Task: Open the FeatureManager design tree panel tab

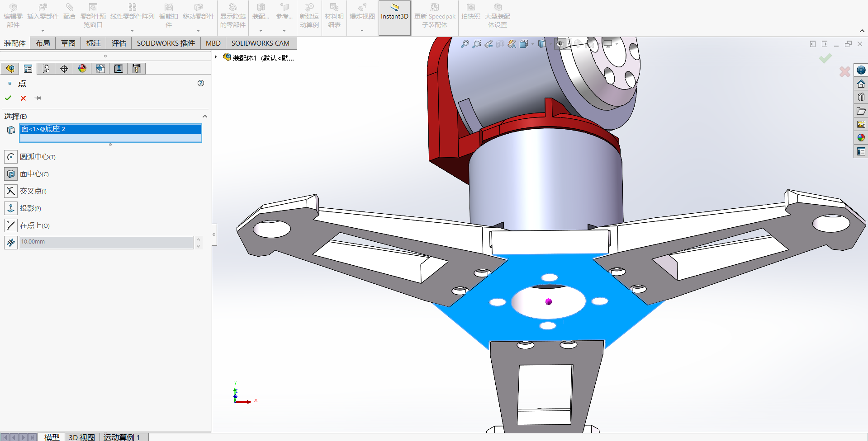Action: pyautogui.click(x=10, y=69)
